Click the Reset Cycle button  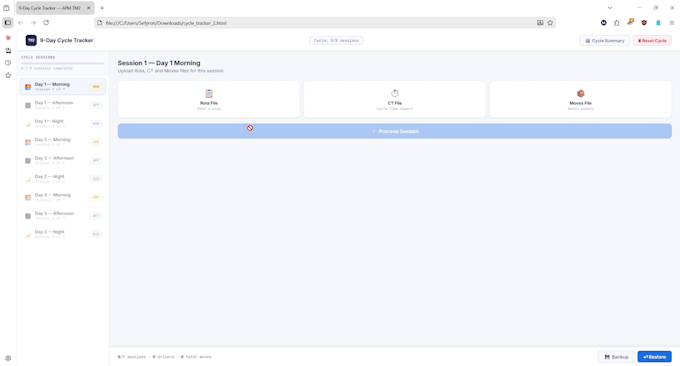[652, 40]
